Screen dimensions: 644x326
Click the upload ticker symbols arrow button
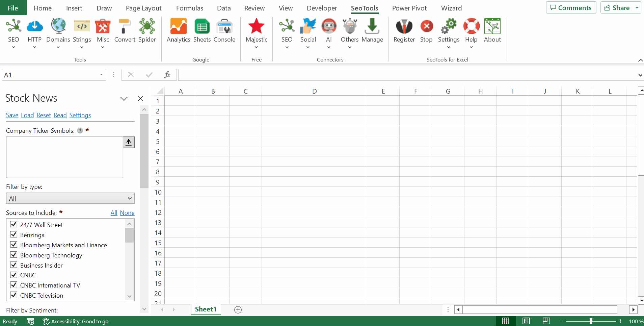[129, 142]
